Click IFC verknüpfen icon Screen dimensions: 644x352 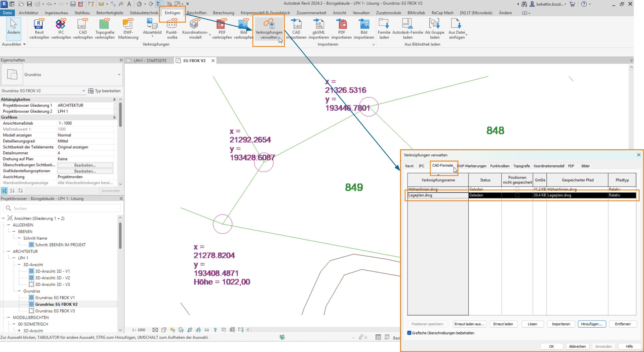point(61,24)
